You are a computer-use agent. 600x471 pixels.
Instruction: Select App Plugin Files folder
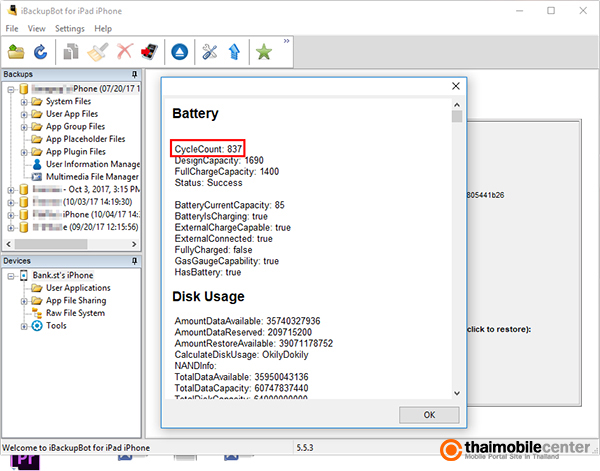point(75,152)
